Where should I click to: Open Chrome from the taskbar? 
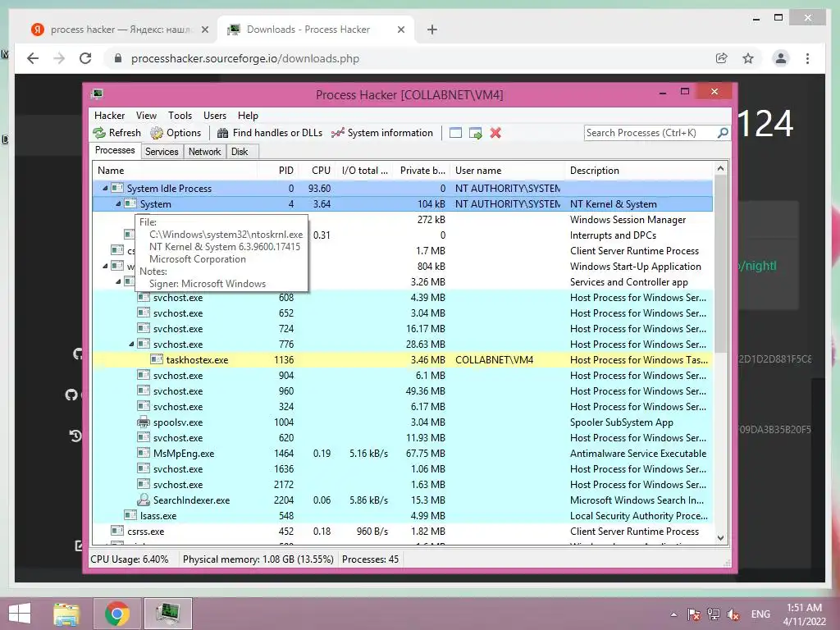(116, 614)
